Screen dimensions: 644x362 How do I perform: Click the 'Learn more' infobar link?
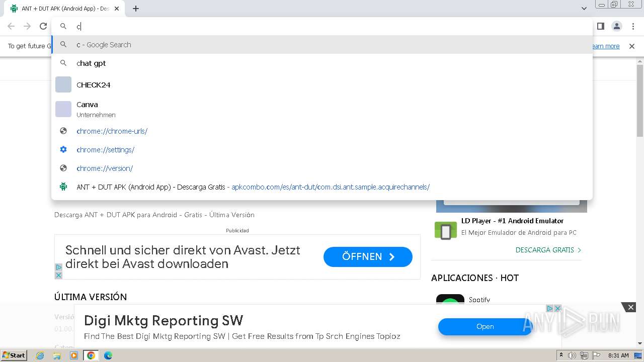(605, 46)
